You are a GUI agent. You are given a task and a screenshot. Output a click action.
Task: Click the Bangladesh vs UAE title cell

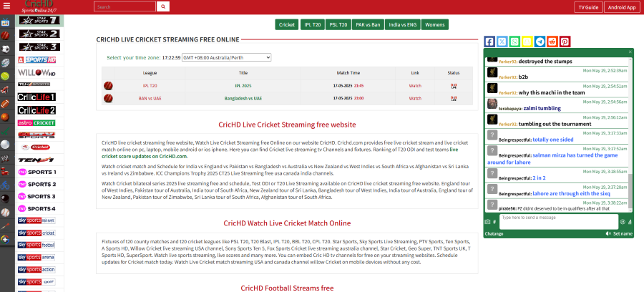pyautogui.click(x=243, y=99)
